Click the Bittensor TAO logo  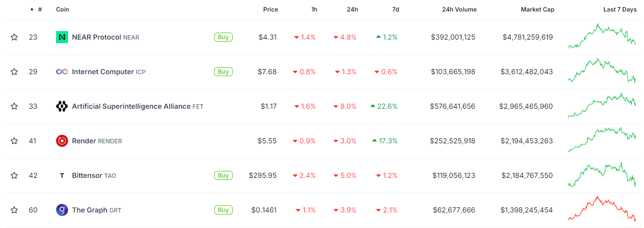coord(62,175)
